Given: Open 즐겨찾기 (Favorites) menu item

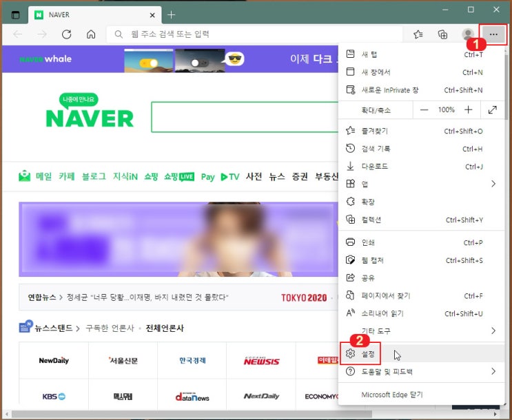Looking at the screenshot, I should (x=421, y=132).
